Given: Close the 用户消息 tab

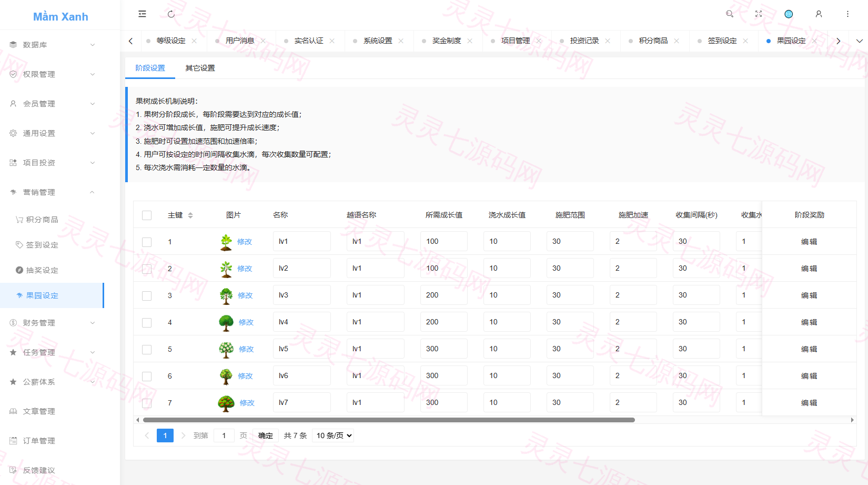Looking at the screenshot, I should tap(263, 41).
